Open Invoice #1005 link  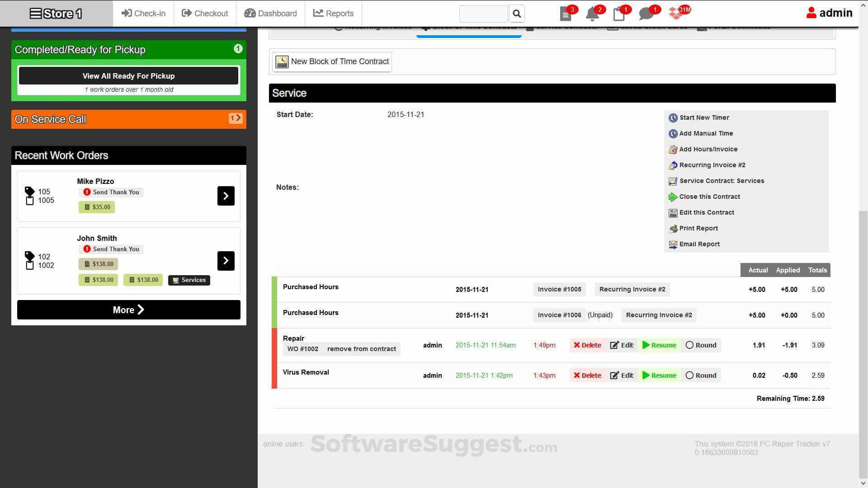(559, 289)
